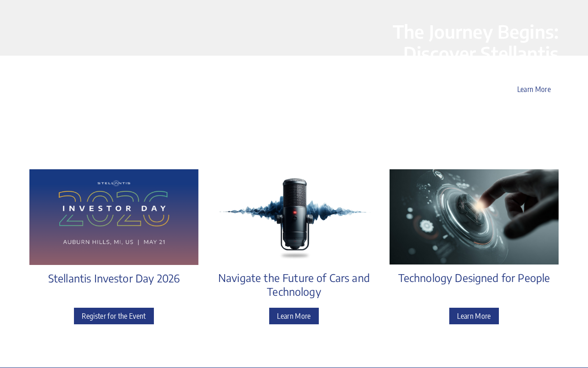Click the heading The Journey Begins: Discover Stellantis

pos(476,42)
